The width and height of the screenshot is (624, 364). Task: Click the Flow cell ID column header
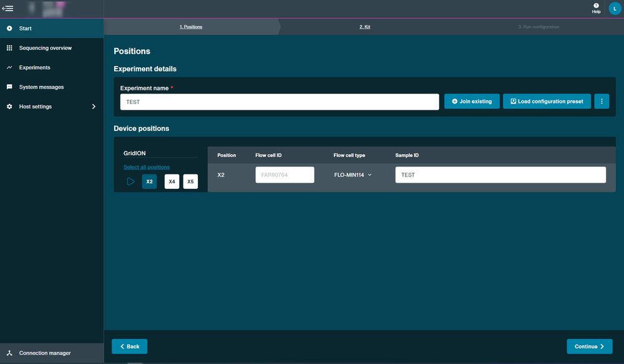268,155
